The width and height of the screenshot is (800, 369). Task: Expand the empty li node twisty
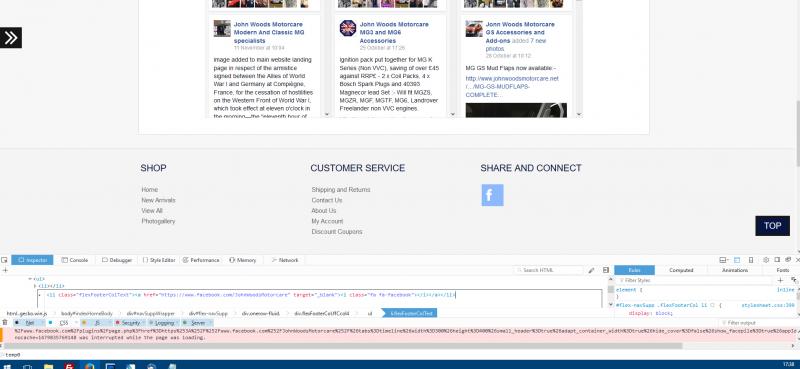(x=35, y=286)
